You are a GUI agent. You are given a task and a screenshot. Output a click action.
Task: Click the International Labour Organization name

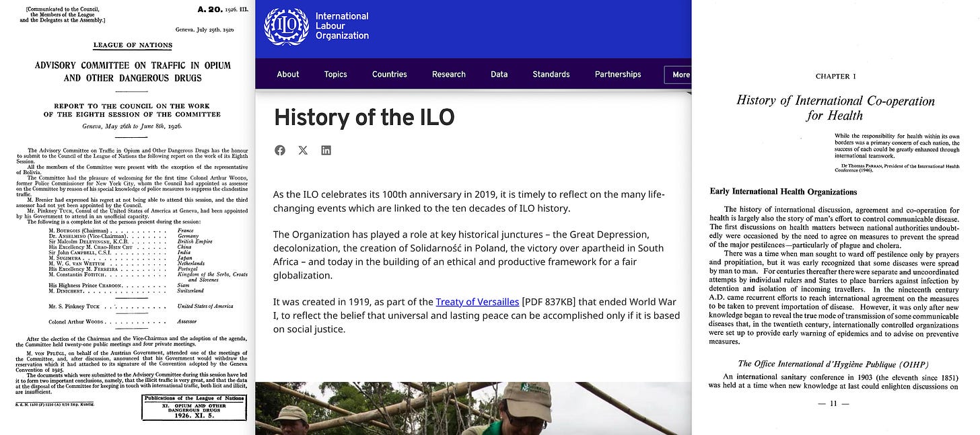pos(342,26)
